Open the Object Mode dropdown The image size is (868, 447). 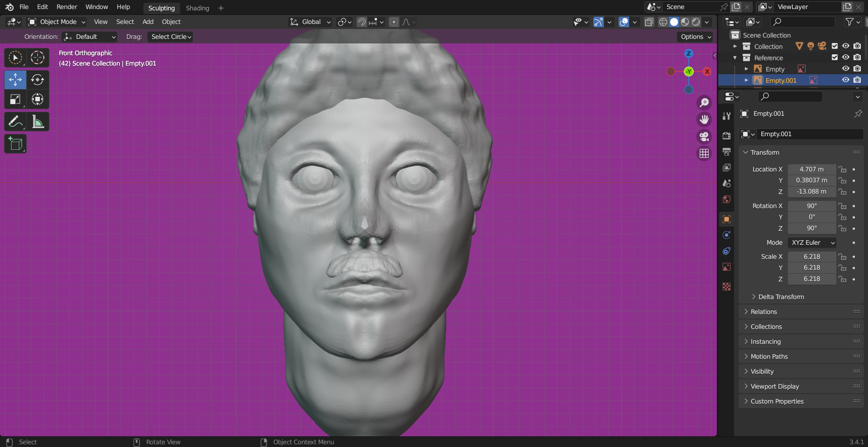pos(57,22)
